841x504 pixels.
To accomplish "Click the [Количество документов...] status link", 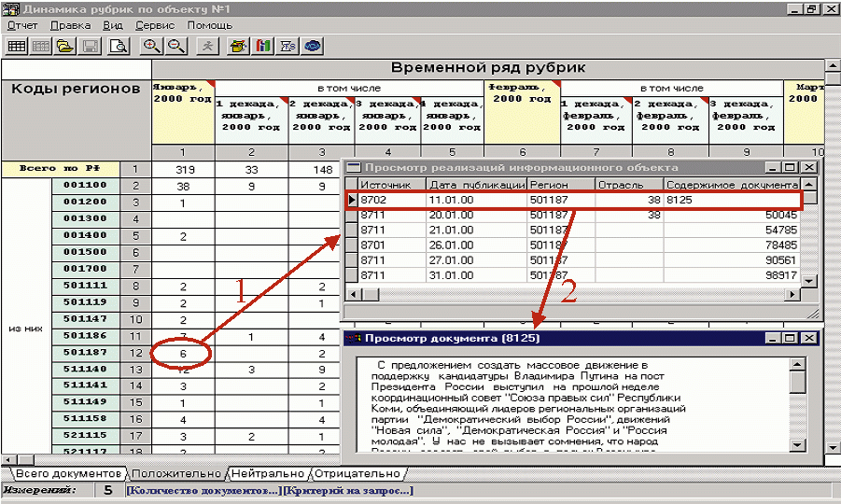I will (204, 491).
